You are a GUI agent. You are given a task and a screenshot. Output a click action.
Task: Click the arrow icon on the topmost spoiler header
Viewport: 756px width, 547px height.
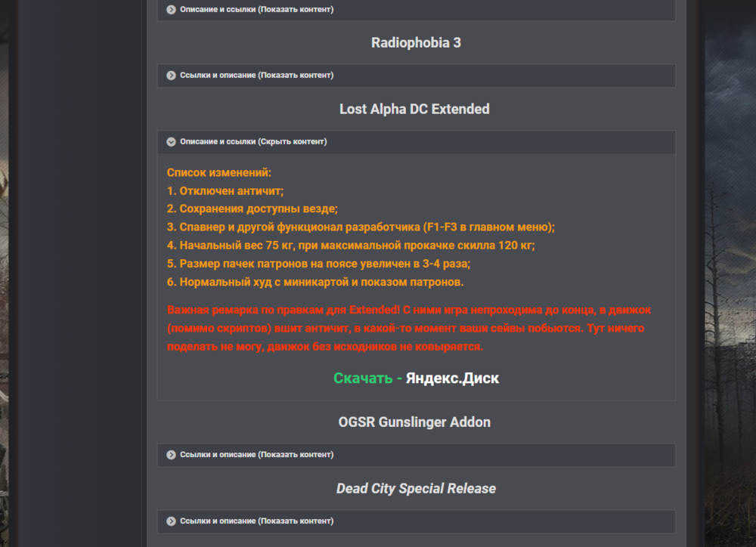169,10
